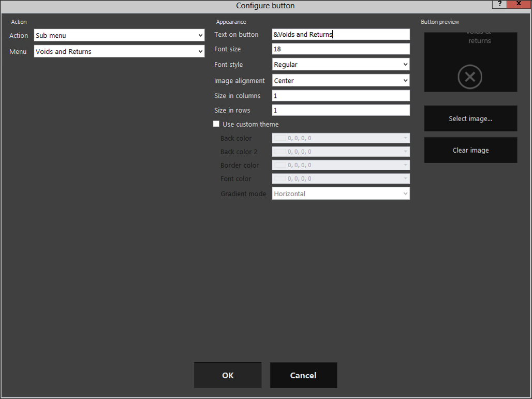This screenshot has width=532, height=399.
Task: Click the Font size input field
Action: tap(341, 49)
